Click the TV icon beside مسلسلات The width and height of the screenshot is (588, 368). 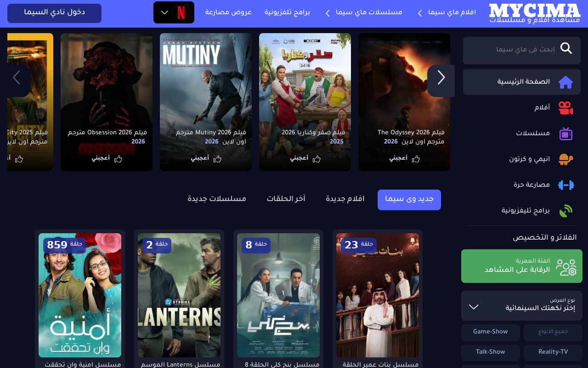pos(565,134)
